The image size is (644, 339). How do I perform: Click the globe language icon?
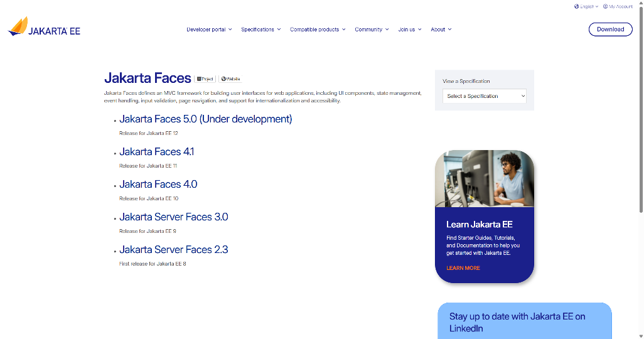point(576,6)
